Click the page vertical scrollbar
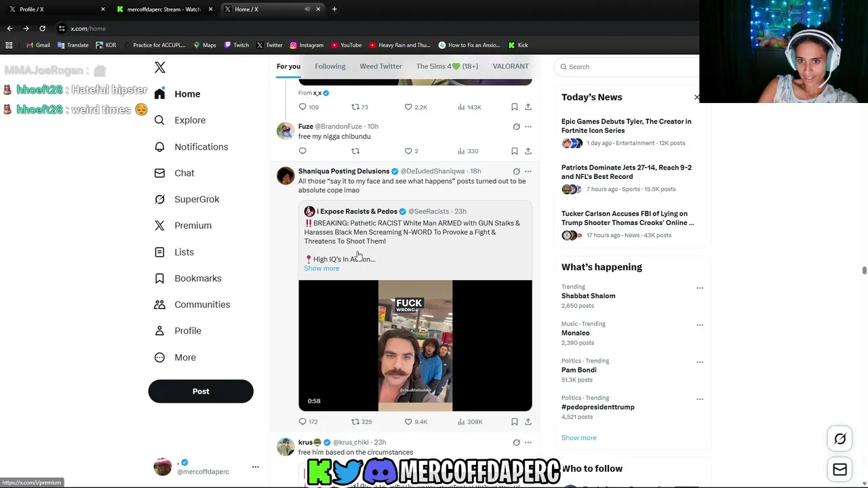Screen dimensions: 868x488 click(x=865, y=271)
